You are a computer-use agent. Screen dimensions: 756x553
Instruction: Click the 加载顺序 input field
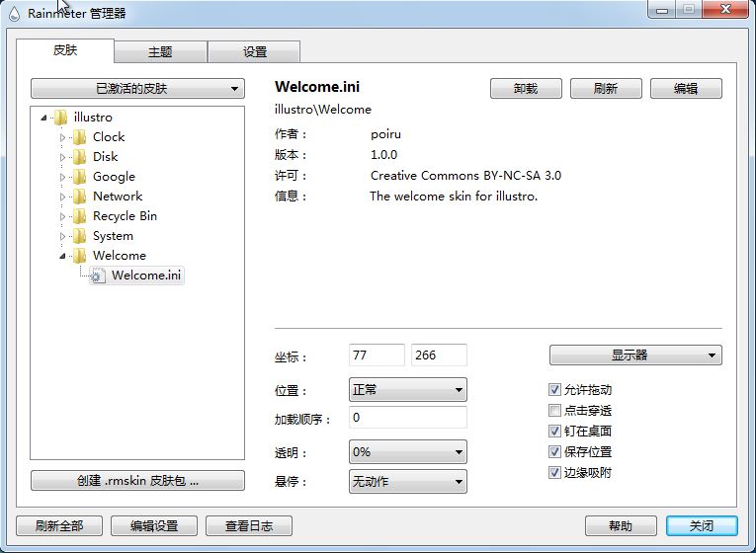[407, 417]
